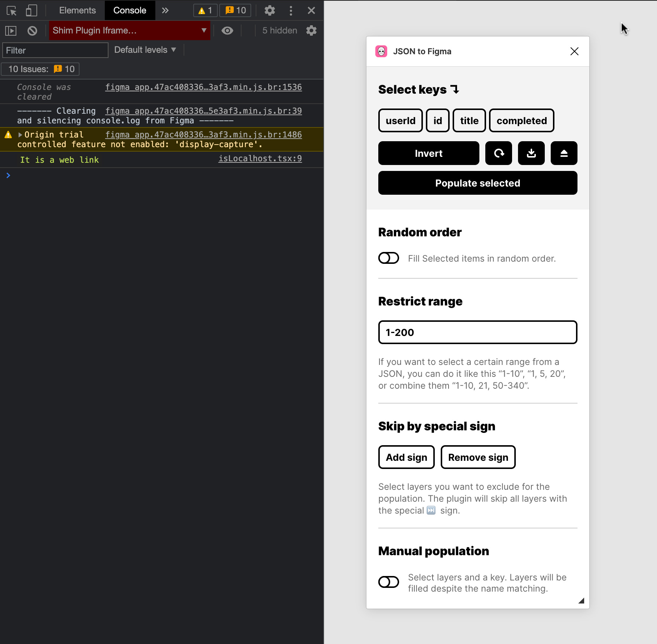Open DevTools settings gear

270,10
